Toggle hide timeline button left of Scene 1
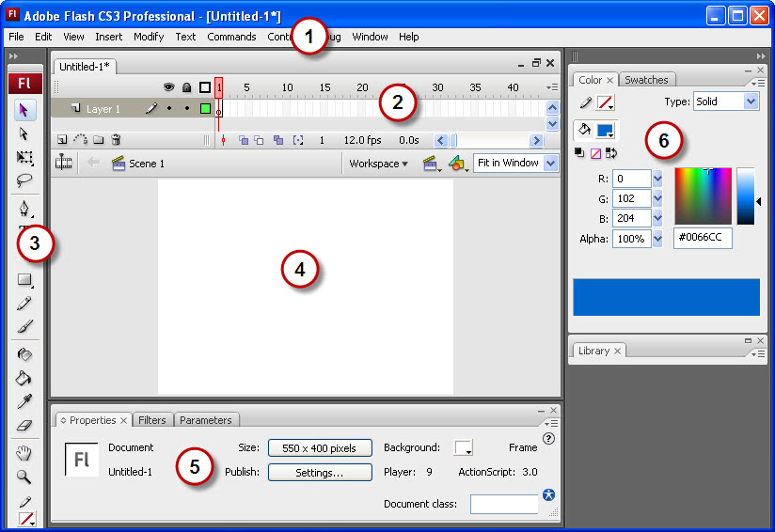The width and height of the screenshot is (775, 532). coord(64,162)
